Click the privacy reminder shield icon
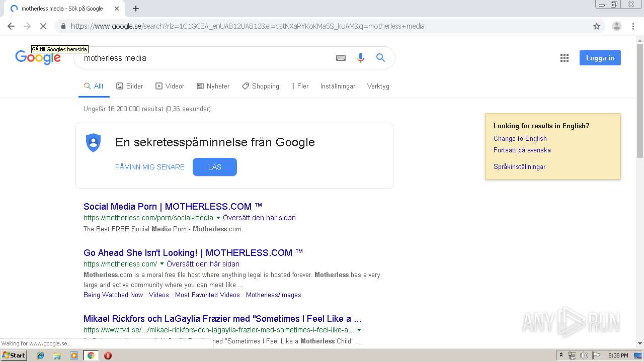The width and height of the screenshot is (644, 362). (x=94, y=143)
